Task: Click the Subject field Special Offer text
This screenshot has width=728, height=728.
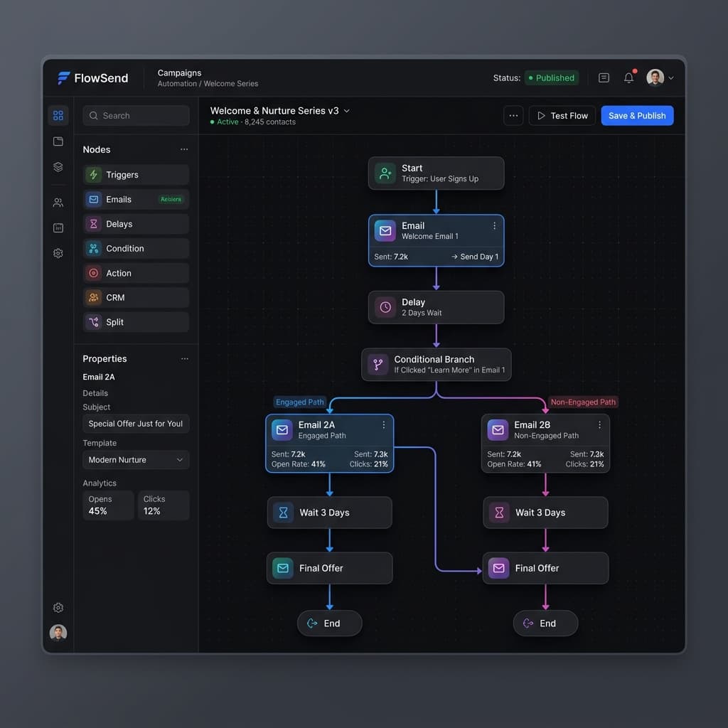Action: [136, 424]
